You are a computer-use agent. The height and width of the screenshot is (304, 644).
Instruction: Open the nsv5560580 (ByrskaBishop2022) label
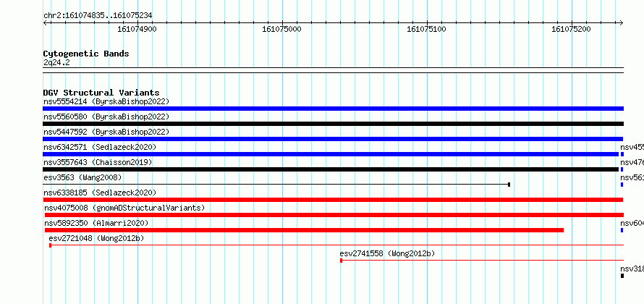(x=106, y=117)
